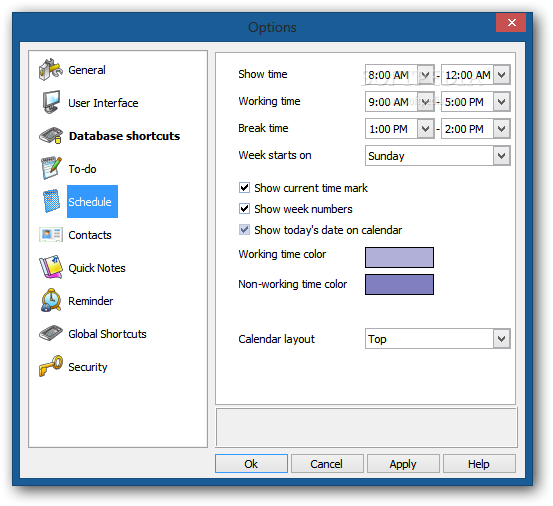Click the Week starts on label
Screen dimensions: 553x506
(x=275, y=155)
